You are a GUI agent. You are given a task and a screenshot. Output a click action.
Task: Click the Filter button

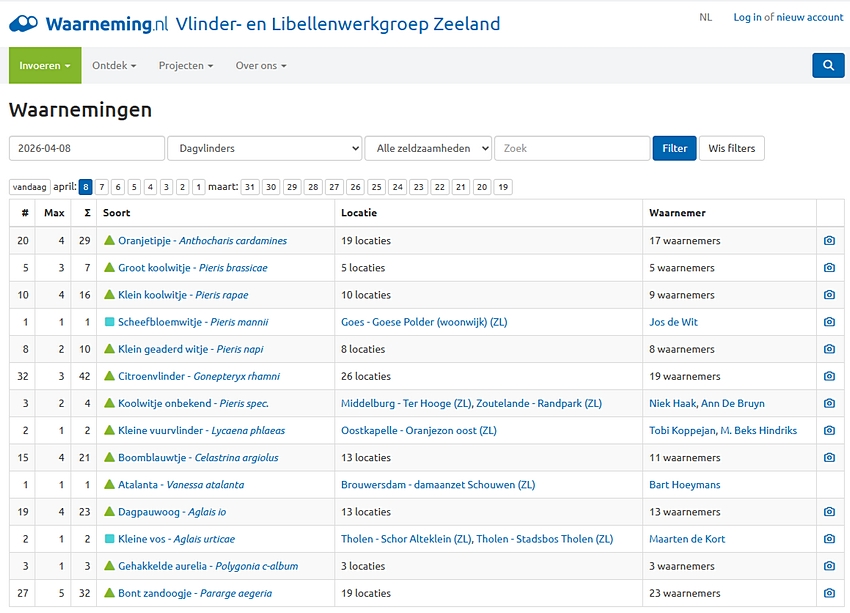(674, 147)
